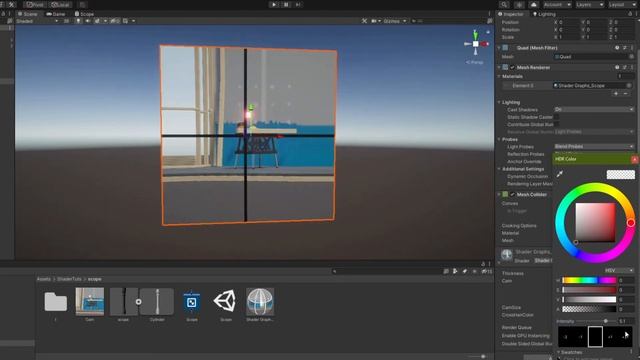Collapse the Additional Settings foldout
This screenshot has height=360, width=640.
(499, 169)
